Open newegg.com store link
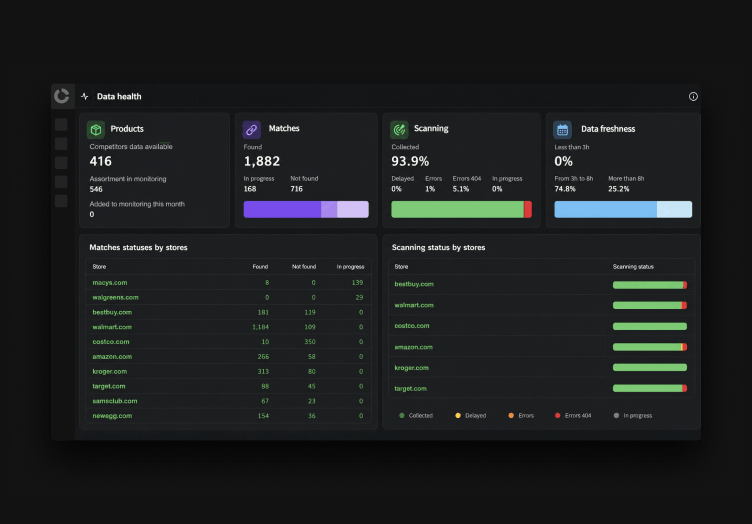Image resolution: width=752 pixels, height=524 pixels. click(x=112, y=416)
